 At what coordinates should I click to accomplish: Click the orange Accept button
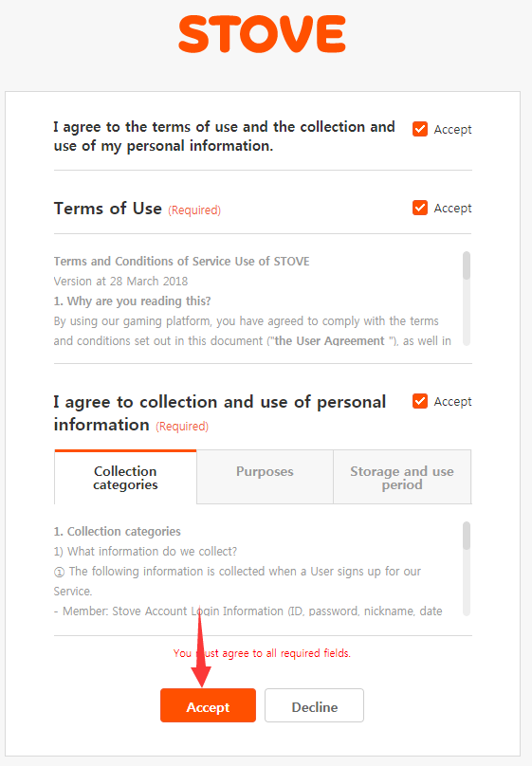[208, 705]
